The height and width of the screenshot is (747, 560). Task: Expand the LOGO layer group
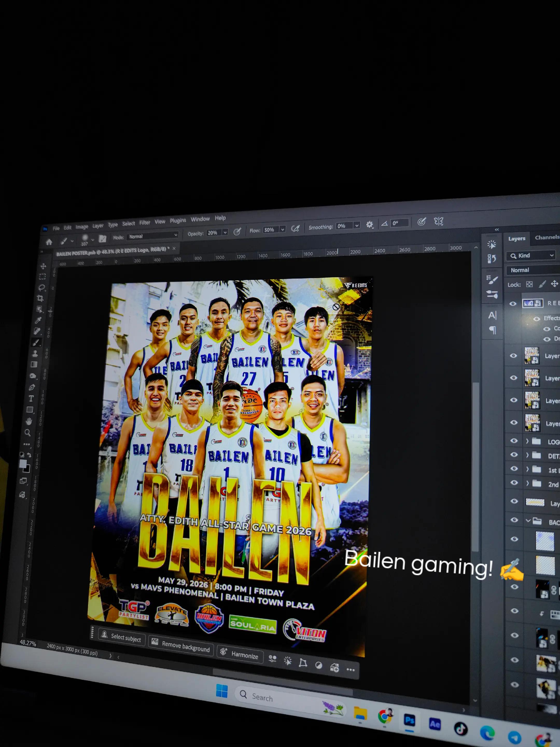click(x=527, y=441)
